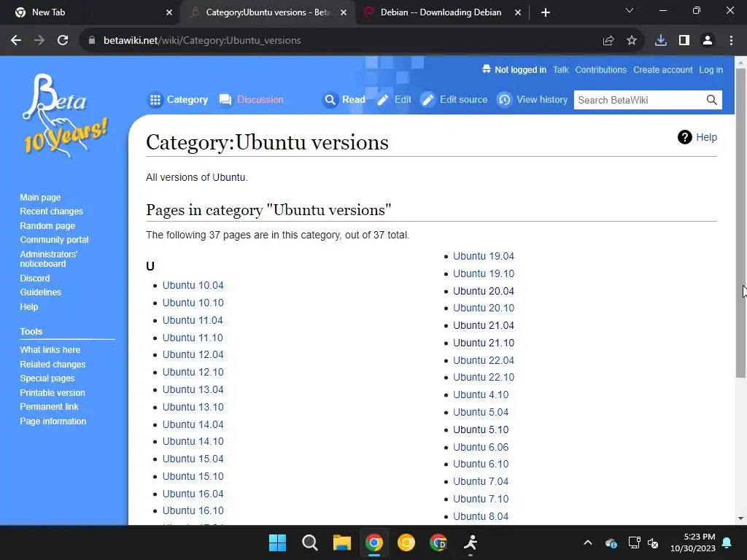747x560 pixels.
Task: Open the Contributions link
Action: point(601,69)
